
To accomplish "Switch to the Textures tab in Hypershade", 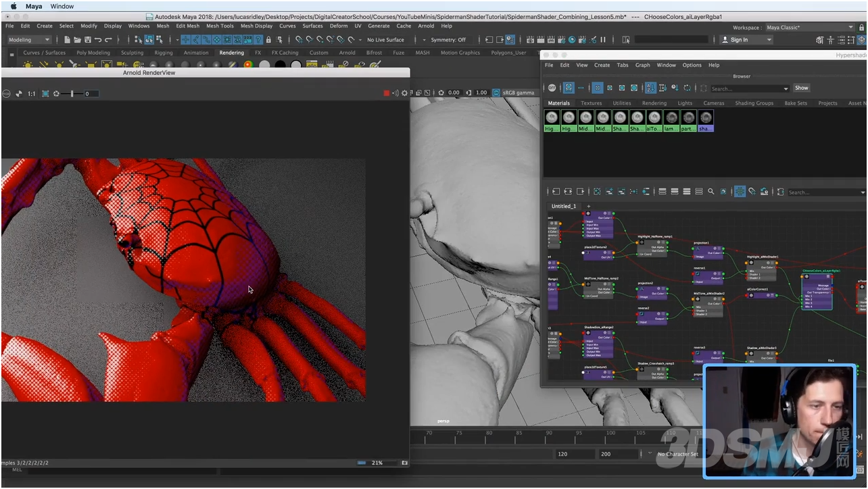I will click(x=591, y=103).
